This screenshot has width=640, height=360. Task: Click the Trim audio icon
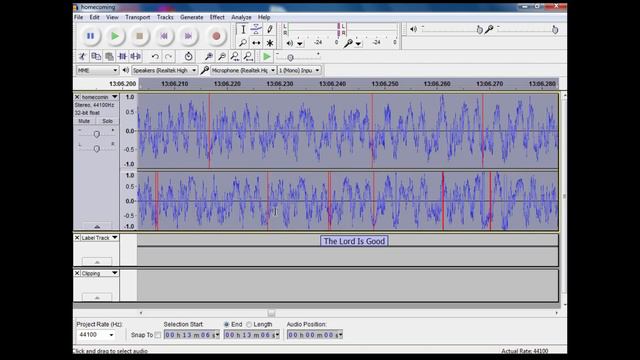(122, 56)
